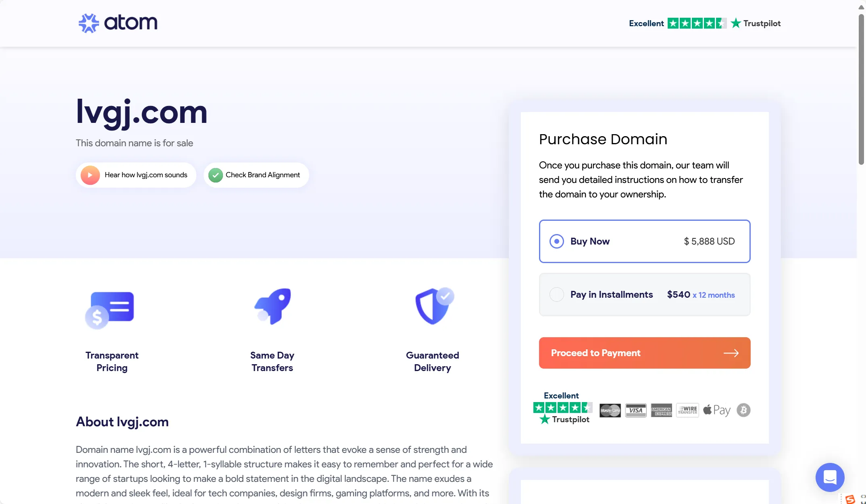Click the rocket same day transfers icon
This screenshot has height=504, width=866.
click(x=272, y=306)
